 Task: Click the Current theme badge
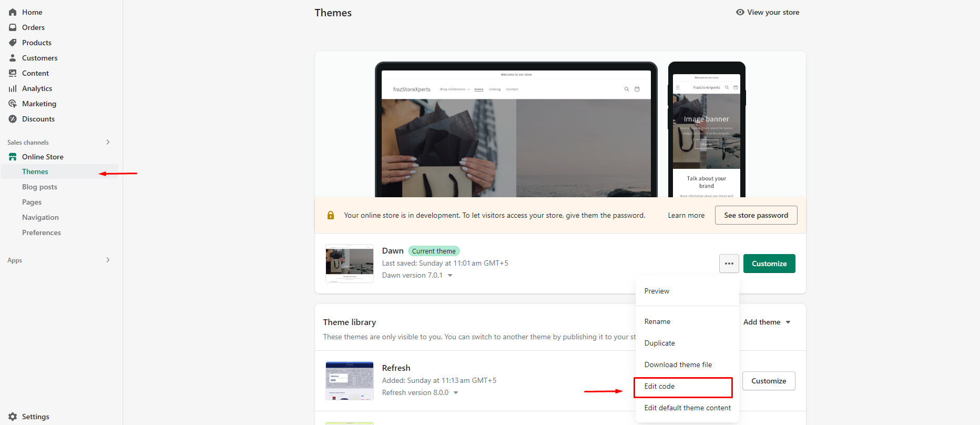(434, 251)
